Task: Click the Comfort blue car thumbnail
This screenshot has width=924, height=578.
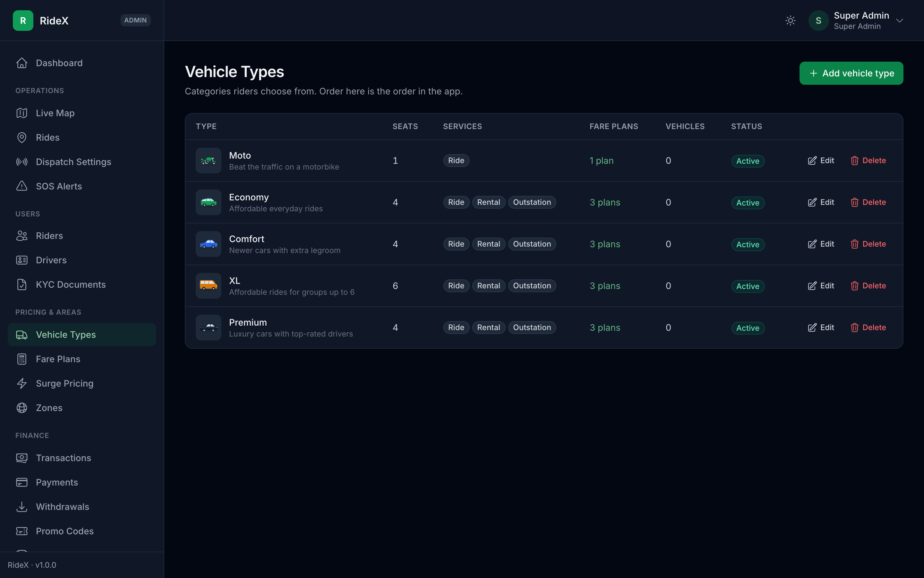Action: click(209, 244)
